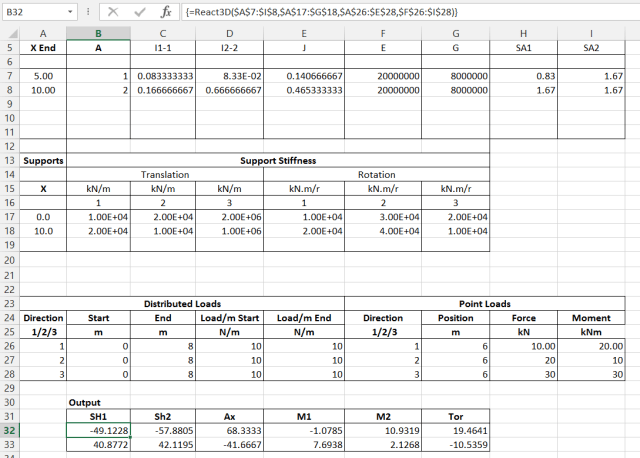Click the Select All corner triangle
The height and width of the screenshot is (458, 640).
[x=9, y=33]
